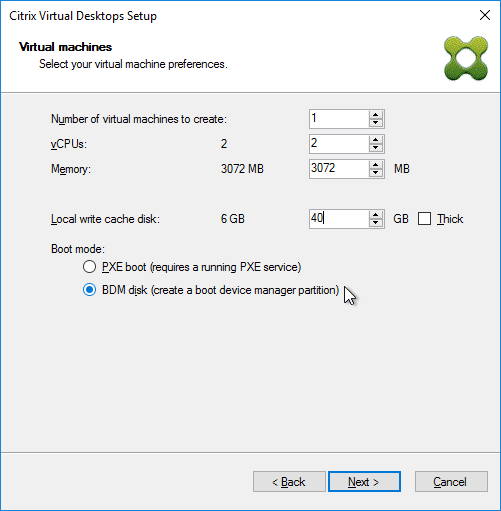The height and width of the screenshot is (511, 501).
Task: Click the vCPUs down arrow spinner
Action: [x=376, y=148]
